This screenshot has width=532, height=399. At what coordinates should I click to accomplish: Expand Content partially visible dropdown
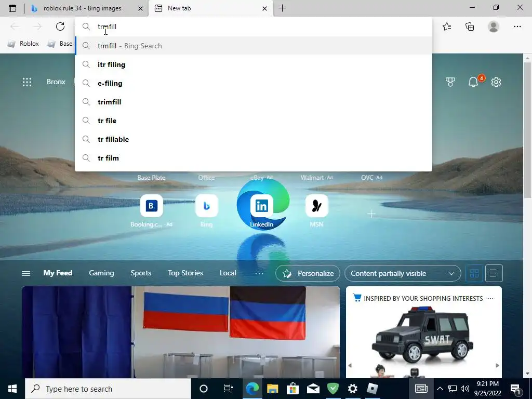[x=403, y=273]
